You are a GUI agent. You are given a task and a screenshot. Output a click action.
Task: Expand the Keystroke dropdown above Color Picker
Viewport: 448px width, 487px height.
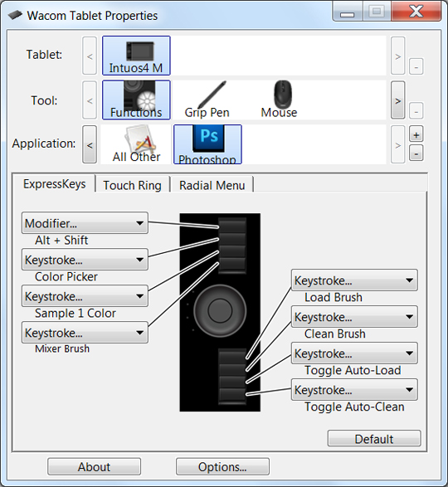85,260
